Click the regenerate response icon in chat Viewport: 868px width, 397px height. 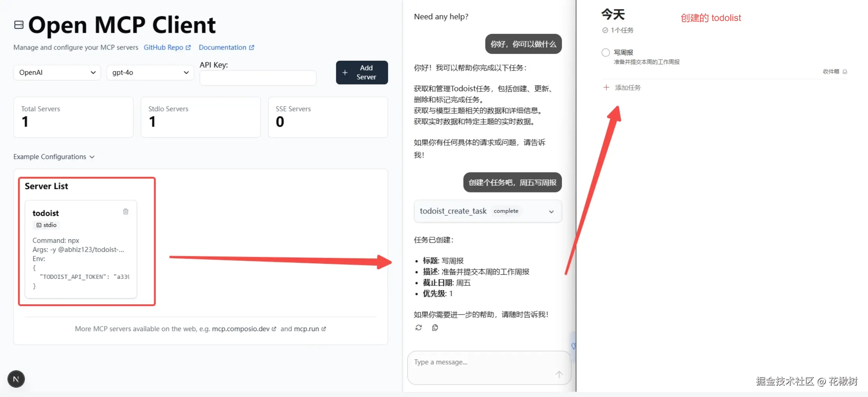coord(418,328)
